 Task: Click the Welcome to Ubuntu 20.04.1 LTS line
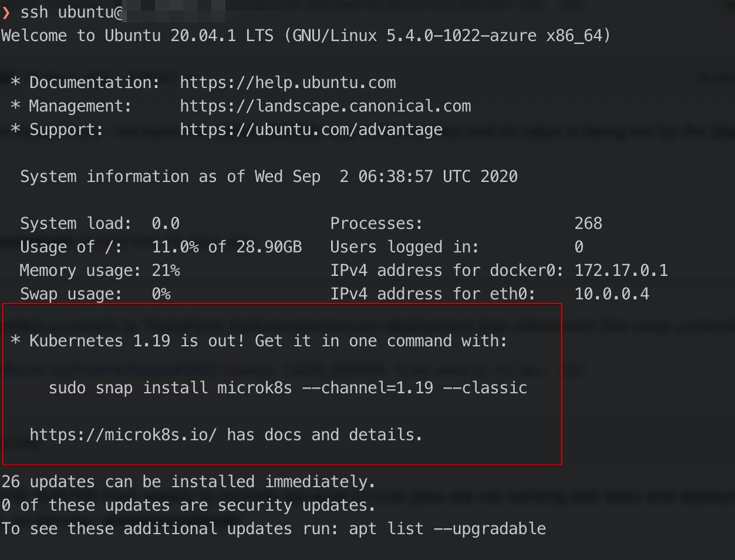coord(305,36)
